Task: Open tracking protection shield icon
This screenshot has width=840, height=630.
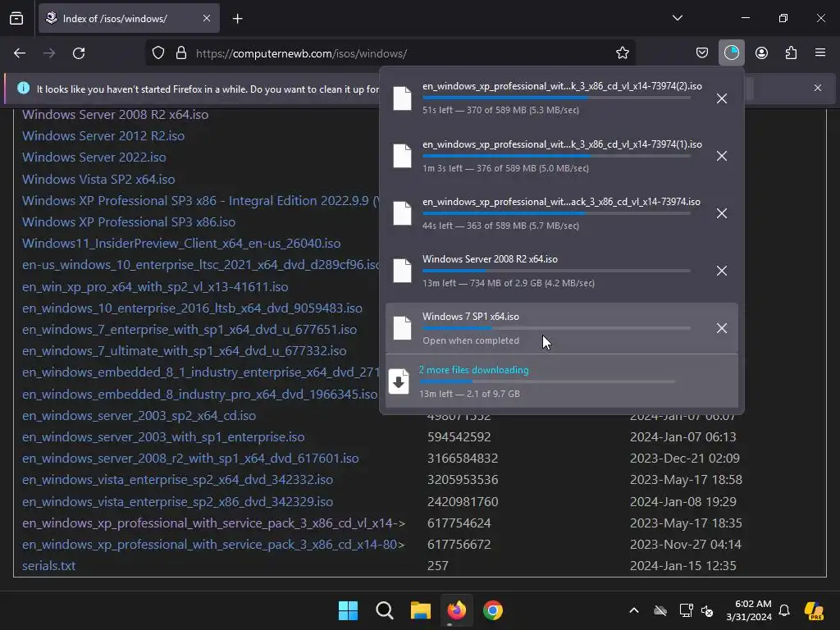Action: 158,53
